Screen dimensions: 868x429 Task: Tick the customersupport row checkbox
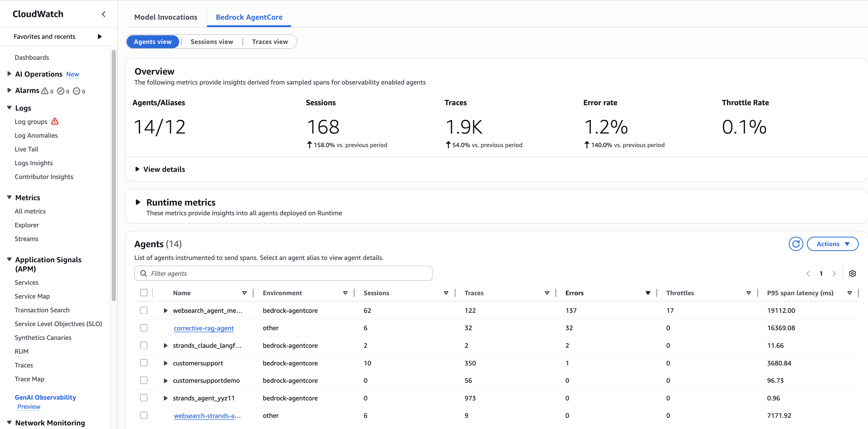tap(144, 363)
